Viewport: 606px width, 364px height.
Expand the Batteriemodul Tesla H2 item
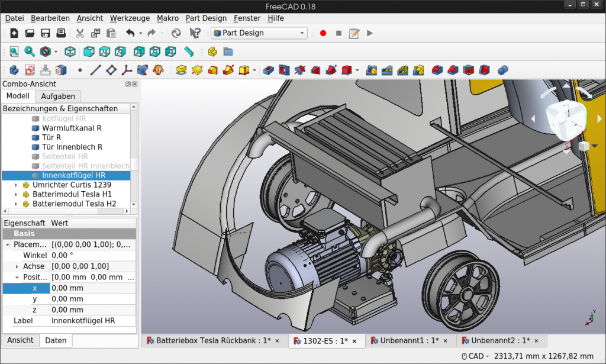(16, 204)
